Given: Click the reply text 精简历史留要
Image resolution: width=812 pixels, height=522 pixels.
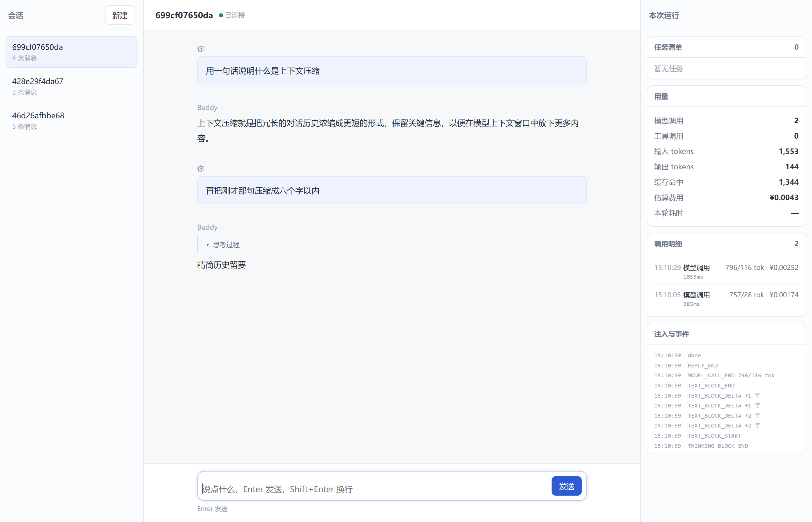Looking at the screenshot, I should coord(221,265).
